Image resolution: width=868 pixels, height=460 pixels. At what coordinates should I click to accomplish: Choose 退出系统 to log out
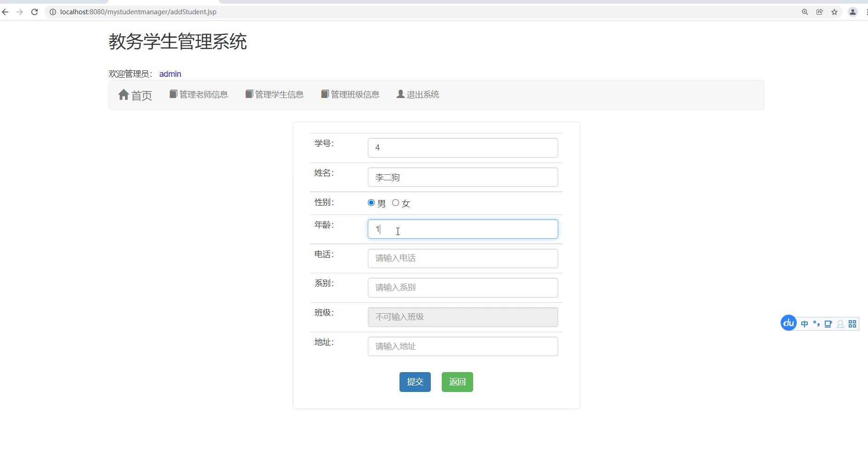click(x=418, y=94)
